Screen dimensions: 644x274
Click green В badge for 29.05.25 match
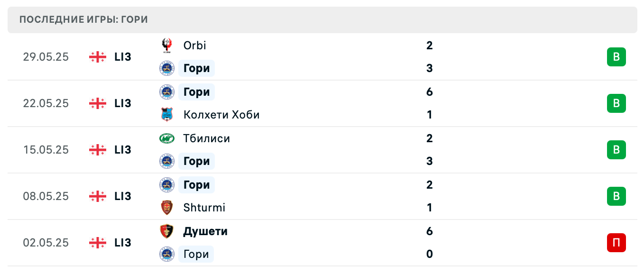pos(616,57)
